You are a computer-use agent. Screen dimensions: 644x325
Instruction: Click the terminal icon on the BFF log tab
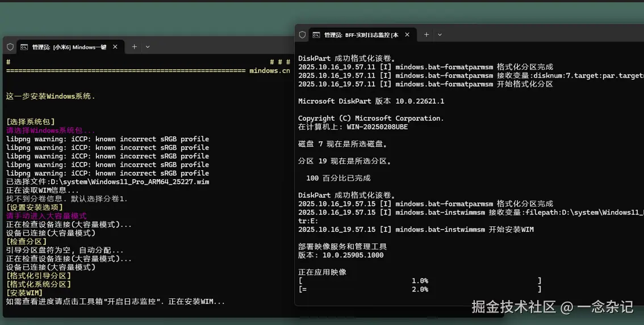point(316,35)
